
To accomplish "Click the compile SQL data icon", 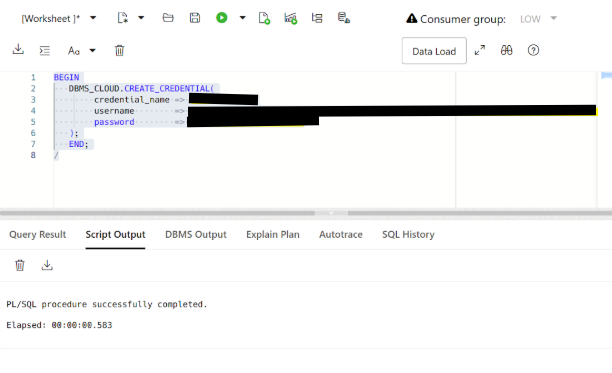I will pos(343,18).
